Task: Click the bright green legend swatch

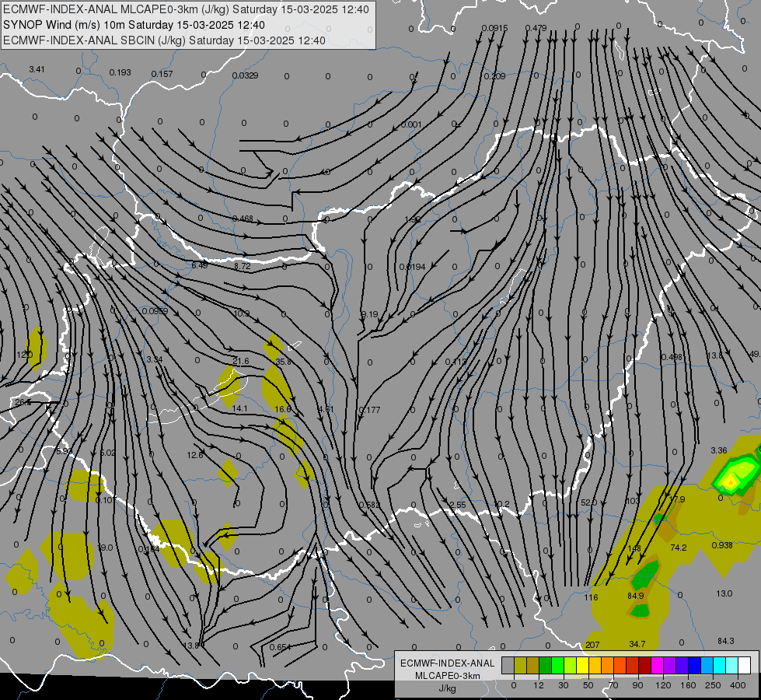Action: click(x=558, y=665)
